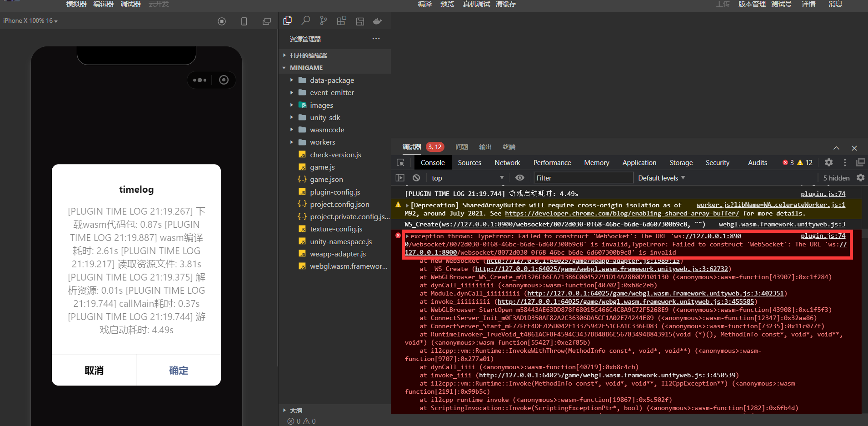Clear the console with the ban icon
Screen dimensions: 868x426
pos(416,178)
